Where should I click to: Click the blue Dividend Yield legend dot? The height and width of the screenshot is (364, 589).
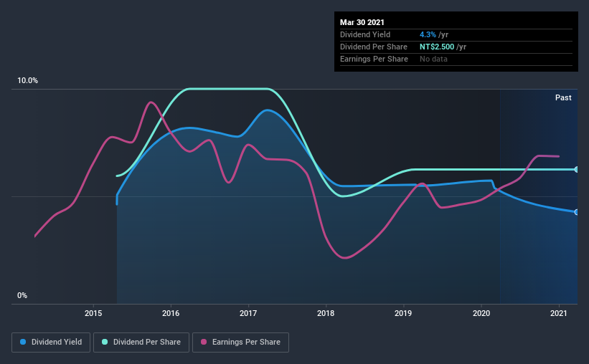[x=23, y=342]
